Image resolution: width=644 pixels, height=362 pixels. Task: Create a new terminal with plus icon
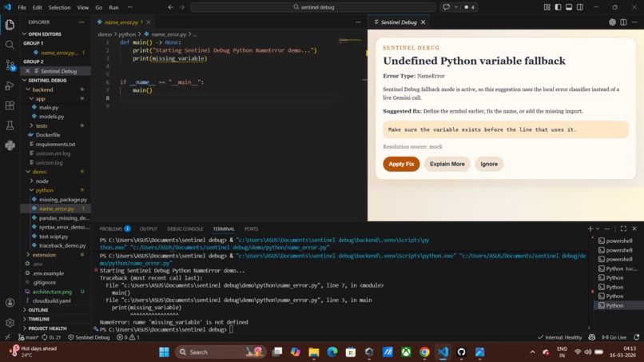click(x=590, y=229)
